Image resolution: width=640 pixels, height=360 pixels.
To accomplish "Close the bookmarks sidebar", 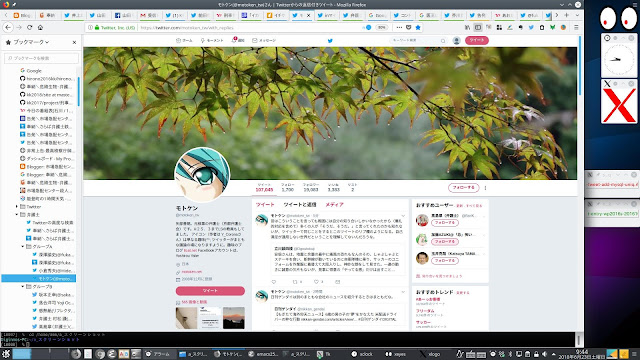I will point(74,42).
